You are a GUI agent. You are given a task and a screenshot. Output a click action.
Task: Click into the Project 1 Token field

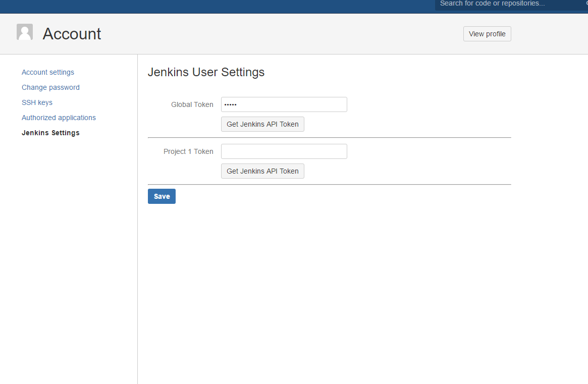pos(284,151)
